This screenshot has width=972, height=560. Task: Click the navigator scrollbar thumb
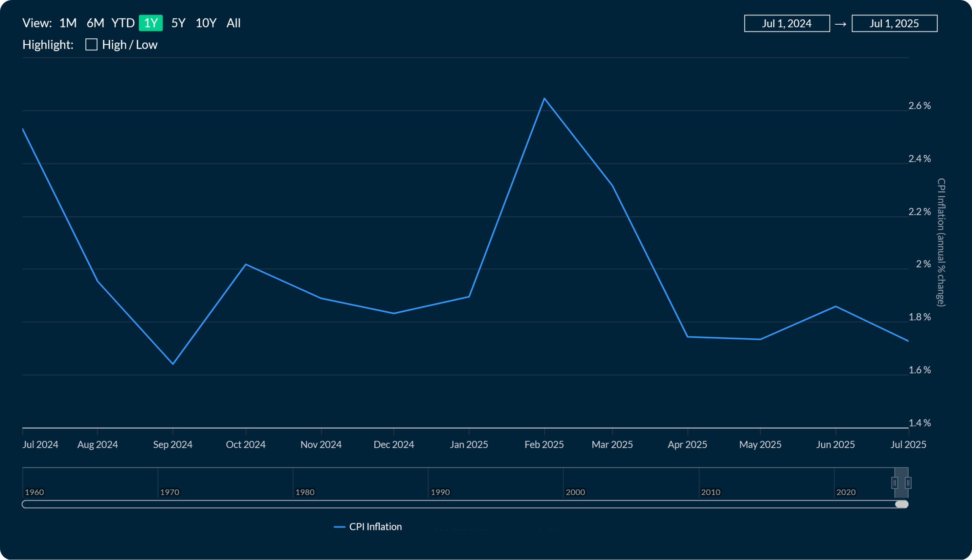pos(901,504)
